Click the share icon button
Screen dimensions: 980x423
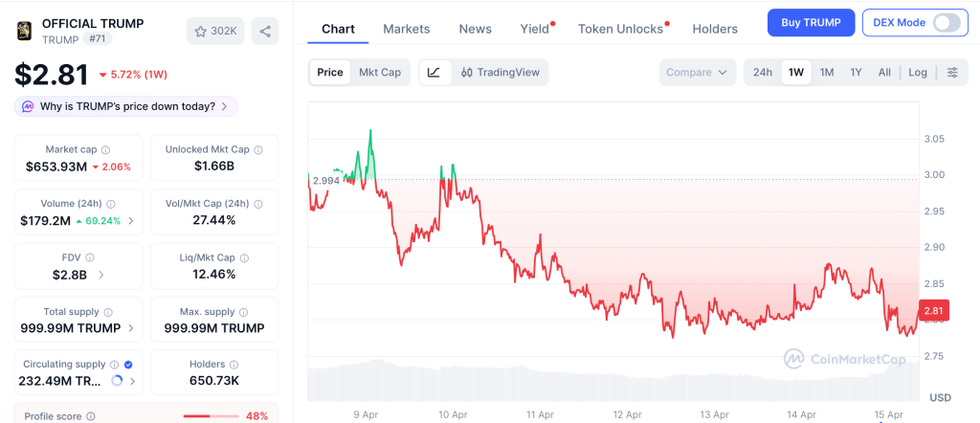[x=265, y=31]
